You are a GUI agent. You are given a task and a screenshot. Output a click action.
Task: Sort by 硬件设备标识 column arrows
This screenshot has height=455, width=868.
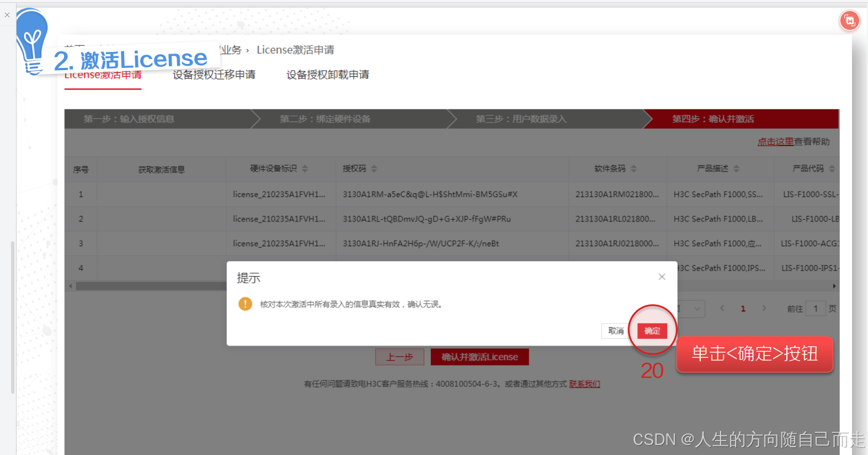[305, 168]
